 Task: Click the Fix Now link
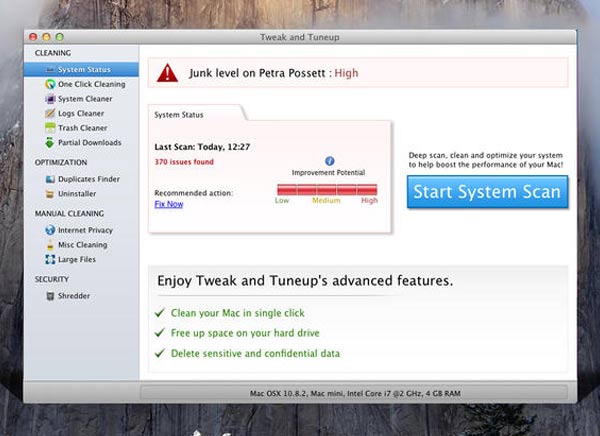pyautogui.click(x=169, y=204)
